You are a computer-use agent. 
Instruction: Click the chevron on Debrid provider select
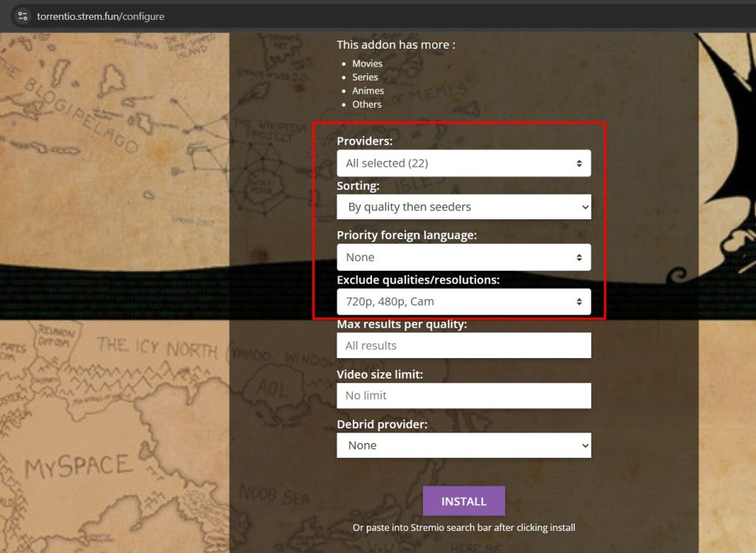click(x=585, y=446)
